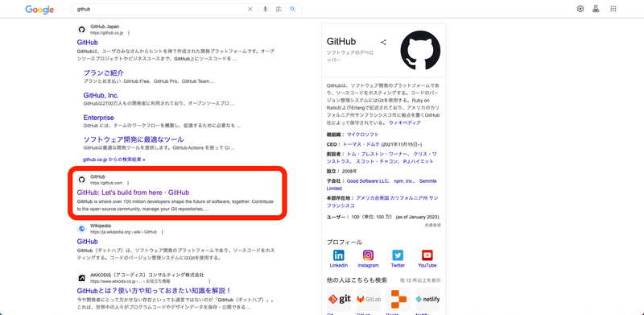
Task: Click the マイクロソフト parent company link
Action: pos(363,135)
